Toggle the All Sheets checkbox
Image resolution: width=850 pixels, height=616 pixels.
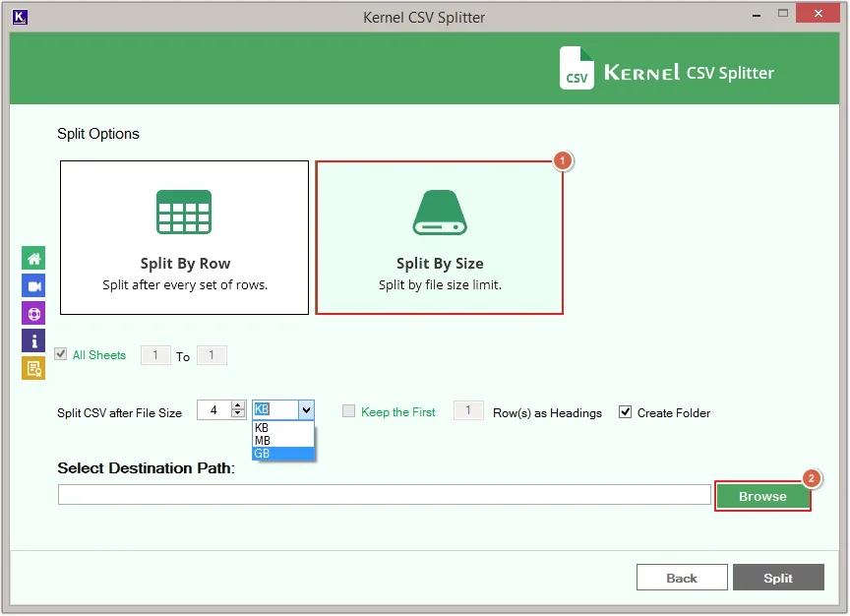(61, 354)
